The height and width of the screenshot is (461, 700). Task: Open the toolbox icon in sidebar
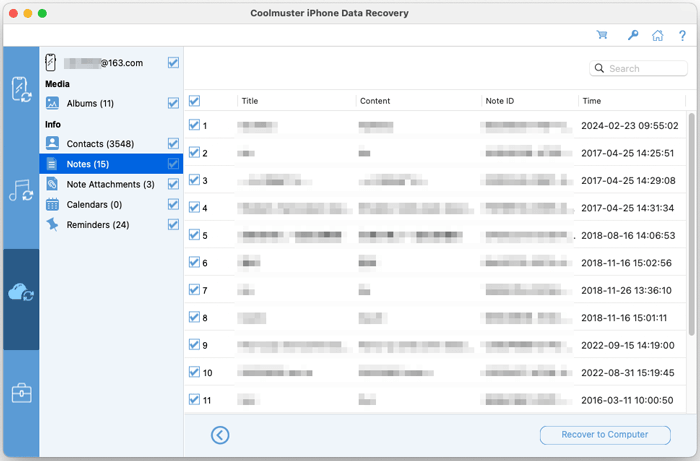point(21,393)
